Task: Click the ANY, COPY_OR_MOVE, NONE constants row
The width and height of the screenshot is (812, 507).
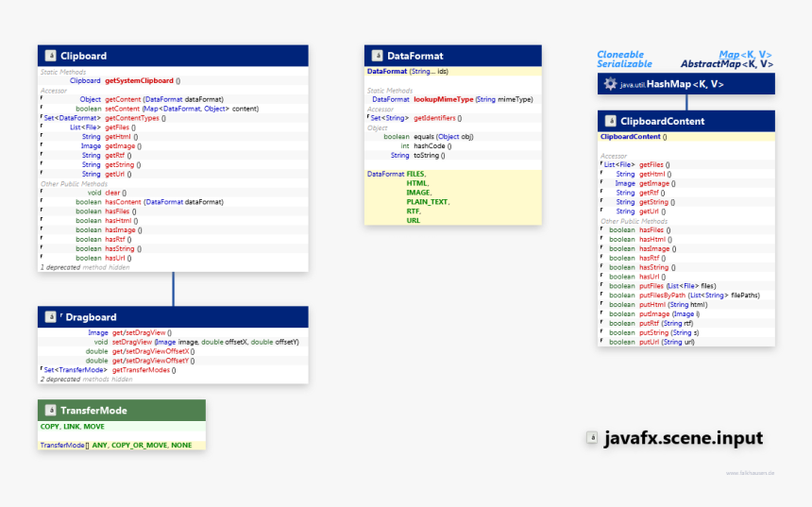Action: coord(122,446)
